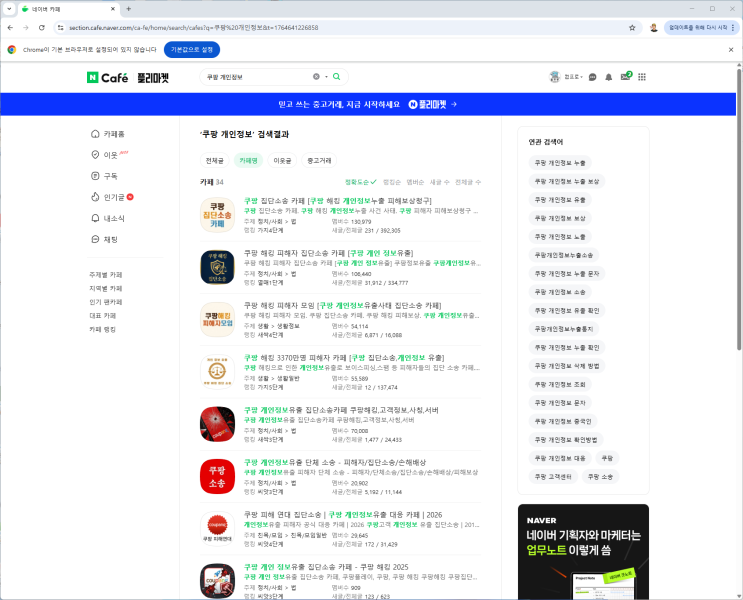This screenshot has height=600, width=743.
Task: Open the chat bubble icon in the header
Action: (592, 77)
